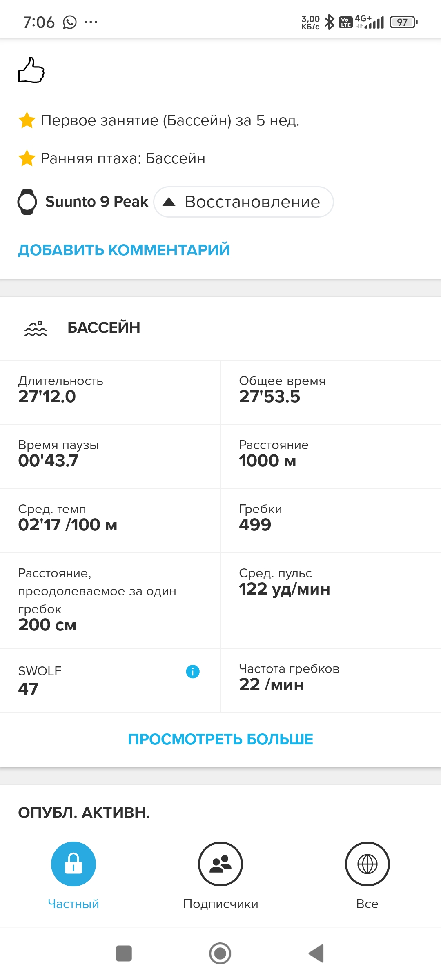Tap the 'Сред. пульс' 122 уд/мин cell
Viewport: 441px width, 980px height.
(330, 600)
